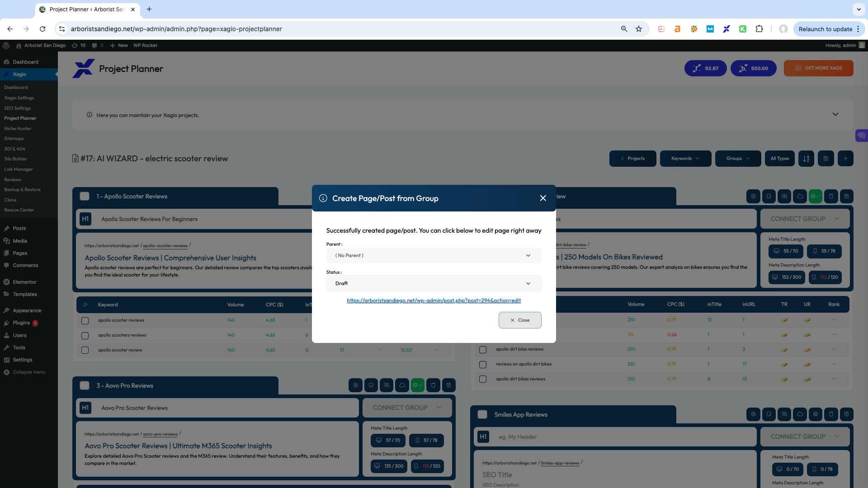Open CONNECT GROUP dropdown for Aovo Pro Reviews
Screen dimensions: 868x488
coord(407,408)
